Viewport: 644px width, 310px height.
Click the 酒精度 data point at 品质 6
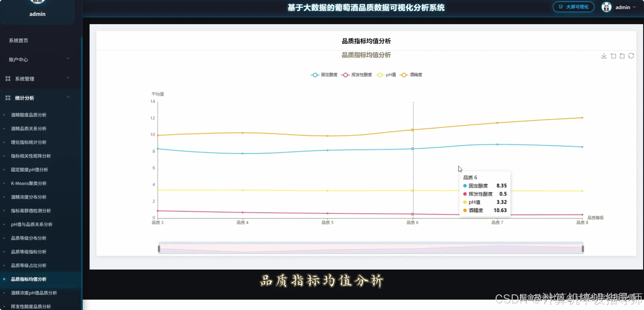click(412, 130)
